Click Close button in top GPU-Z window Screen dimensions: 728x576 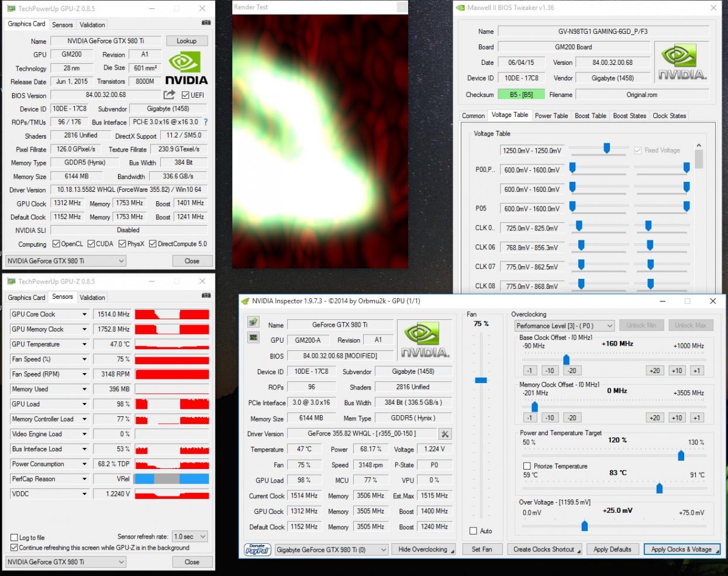192,261
